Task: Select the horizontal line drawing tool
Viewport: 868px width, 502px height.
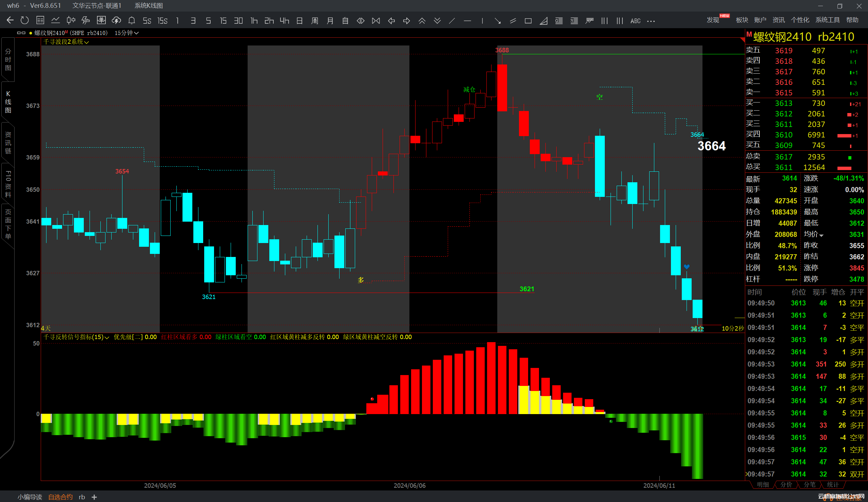Action: click(x=467, y=21)
